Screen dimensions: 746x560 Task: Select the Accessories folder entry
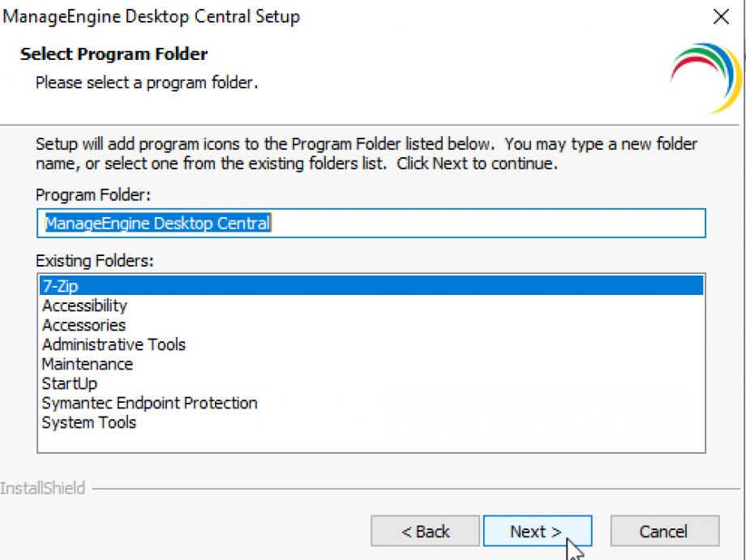tap(83, 325)
